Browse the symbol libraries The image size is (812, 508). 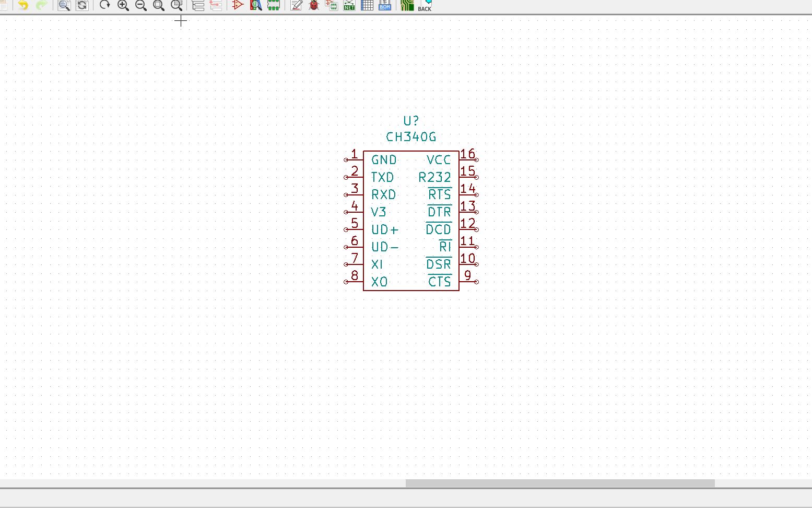click(256, 5)
